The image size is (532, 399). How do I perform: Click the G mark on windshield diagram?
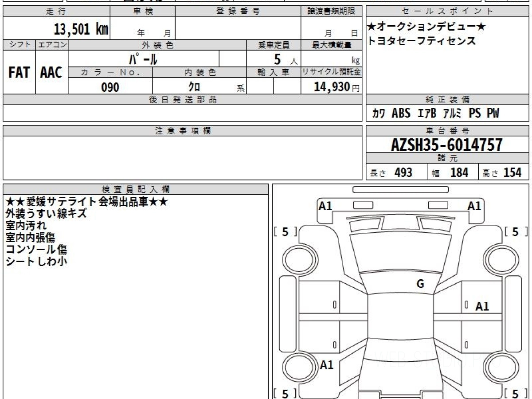click(420, 284)
